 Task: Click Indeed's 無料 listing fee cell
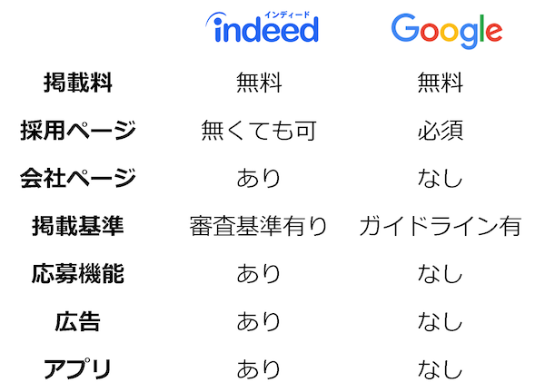pyautogui.click(x=259, y=83)
